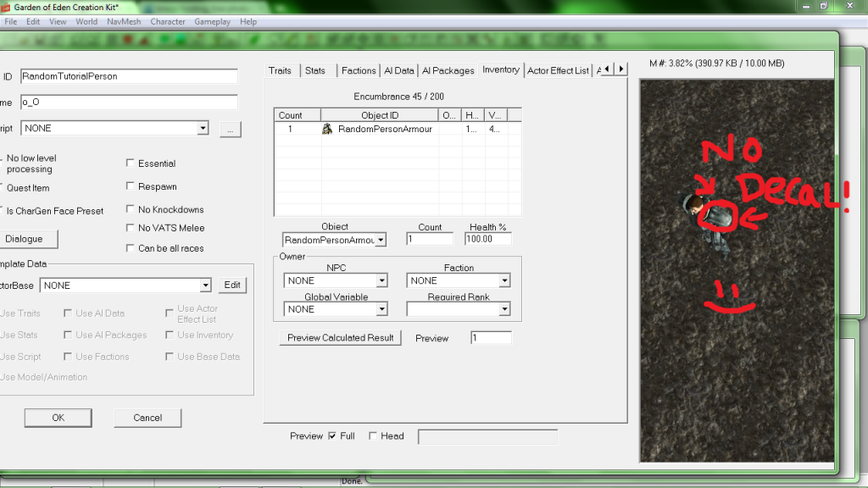Screen dimensions: 868x488
Task: Enable the Essential checkbox
Action: tap(130, 164)
